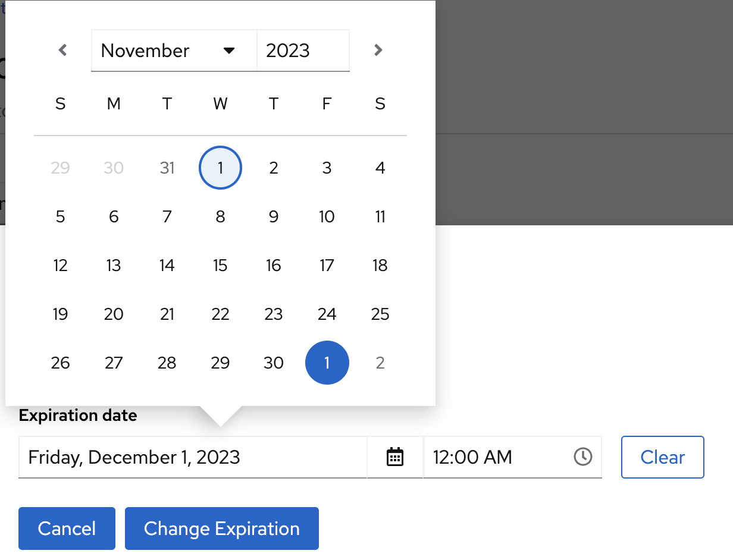733x560 pixels.
Task: Click the 12:00 AM time field
Action: click(497, 457)
